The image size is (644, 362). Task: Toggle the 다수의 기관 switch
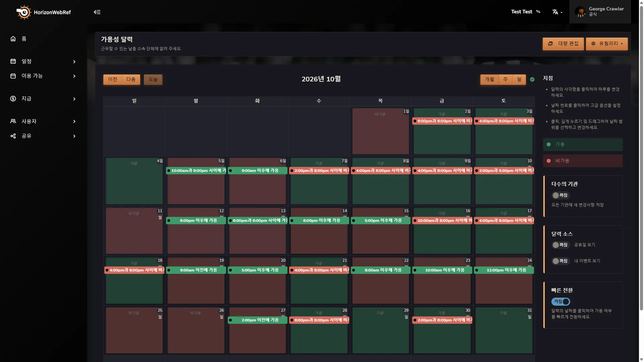point(560,195)
